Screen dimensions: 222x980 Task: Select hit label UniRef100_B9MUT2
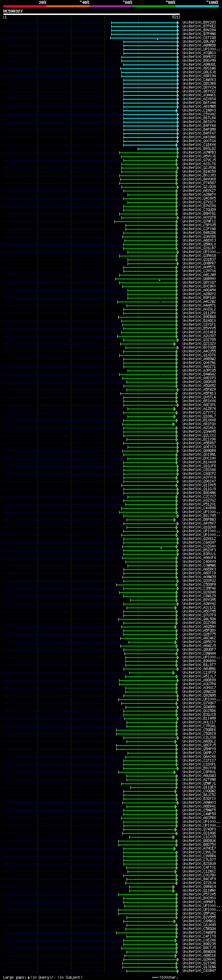[x=199, y=57]
